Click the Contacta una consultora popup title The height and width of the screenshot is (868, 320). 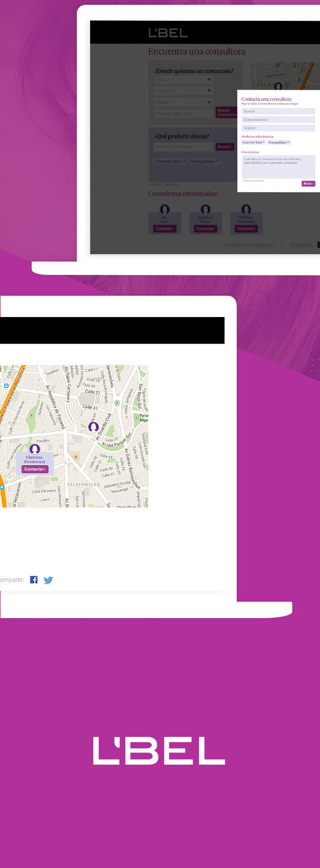[x=266, y=99]
